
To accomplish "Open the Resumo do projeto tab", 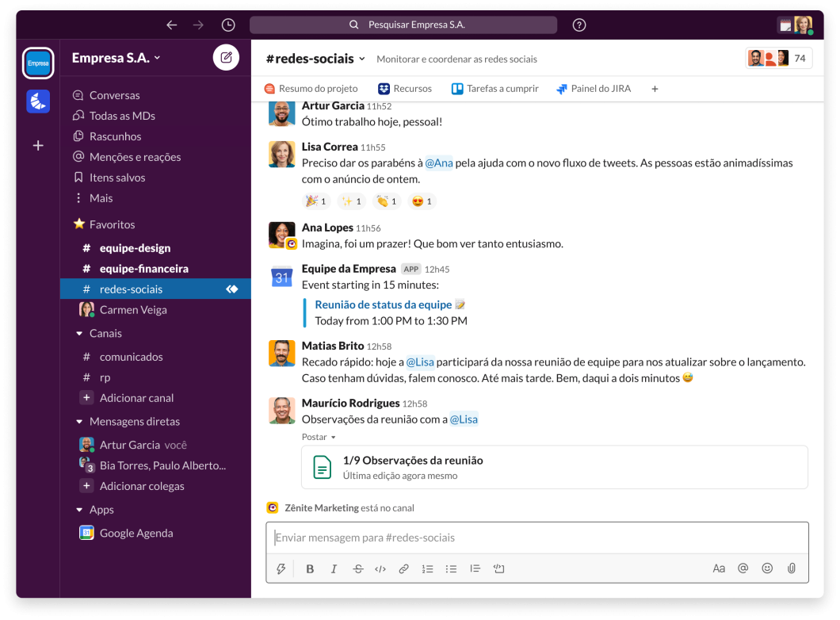I will click(311, 89).
